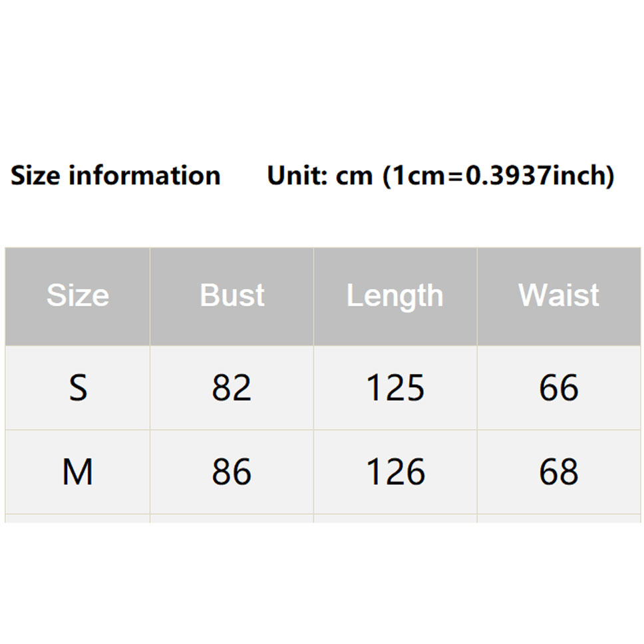This screenshot has width=644, height=644.
Task: Click the length value 126 cell
Action: [395, 472]
